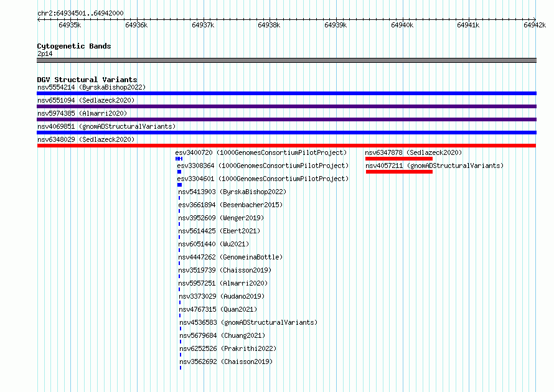
Task: Open nsv4057211 (gnomADStructuralVariants) label
Action: coord(434,166)
